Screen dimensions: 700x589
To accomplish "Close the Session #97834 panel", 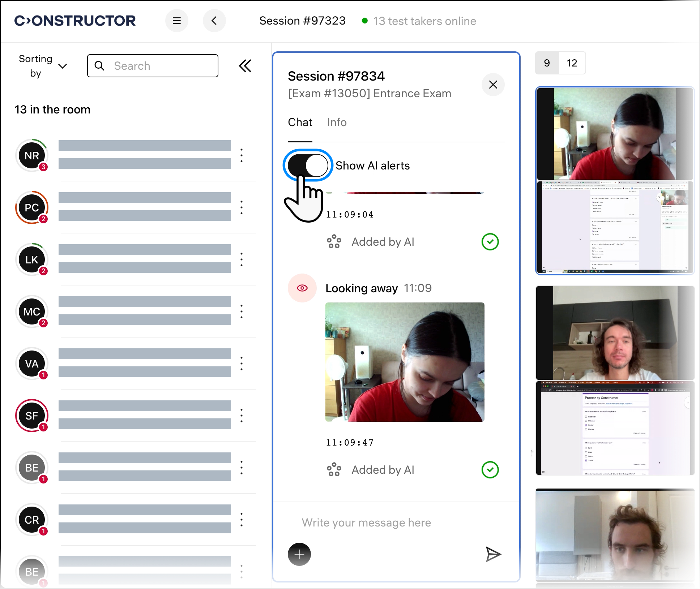I will (493, 85).
